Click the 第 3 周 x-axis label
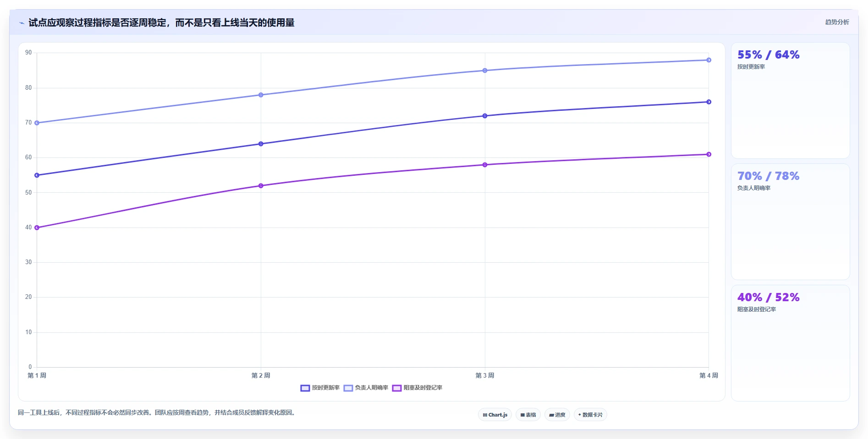This screenshot has width=868, height=439. click(x=485, y=375)
